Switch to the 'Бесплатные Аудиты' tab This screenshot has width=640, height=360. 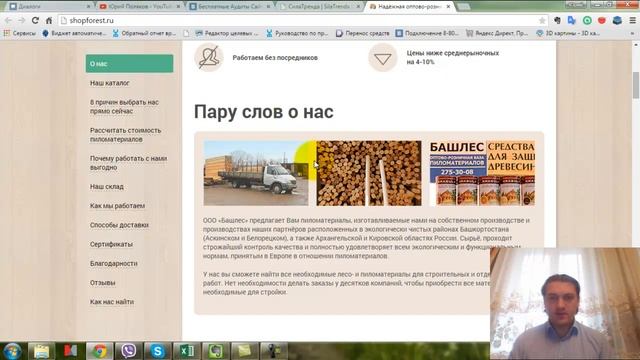point(230,7)
